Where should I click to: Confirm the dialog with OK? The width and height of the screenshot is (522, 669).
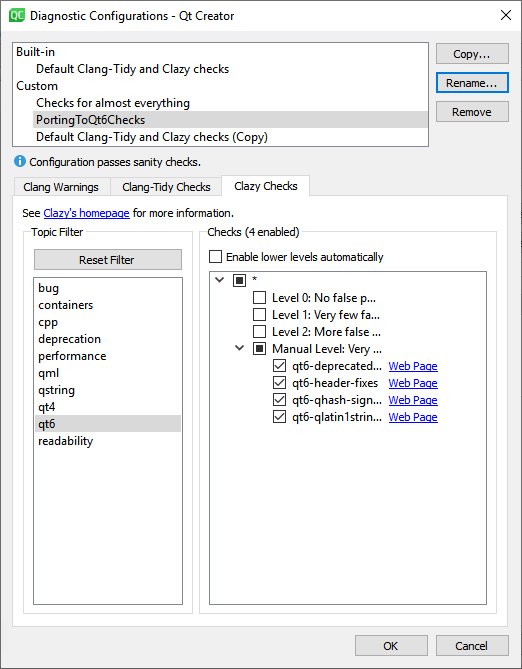[391, 646]
